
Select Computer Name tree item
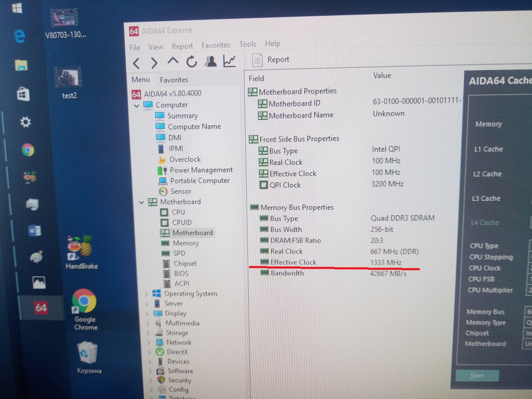tap(188, 127)
